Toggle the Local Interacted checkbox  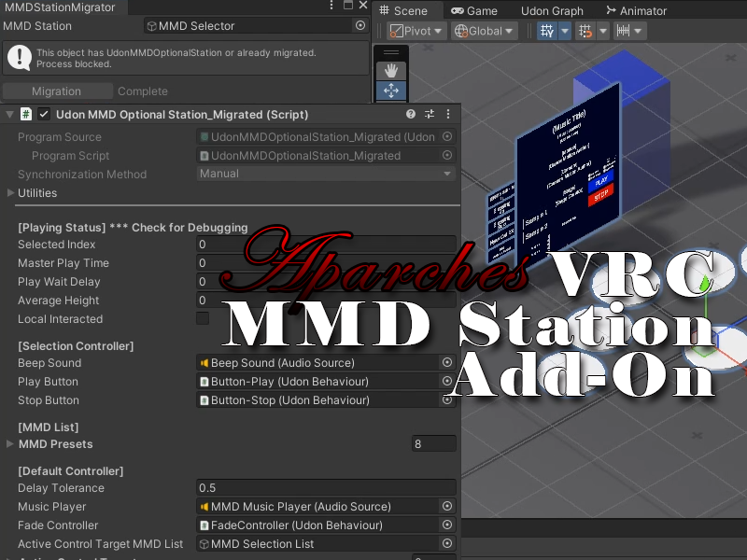(203, 317)
